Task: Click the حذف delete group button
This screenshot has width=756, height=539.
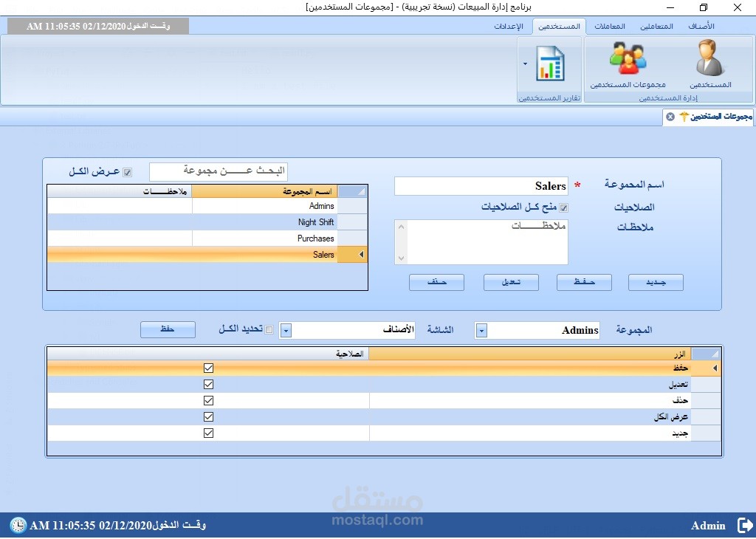Action: tap(436, 283)
